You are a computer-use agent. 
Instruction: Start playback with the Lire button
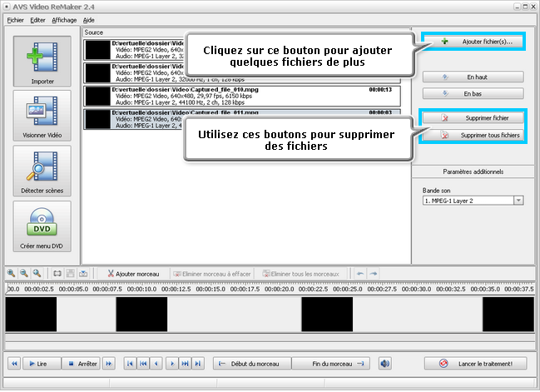pos(42,364)
